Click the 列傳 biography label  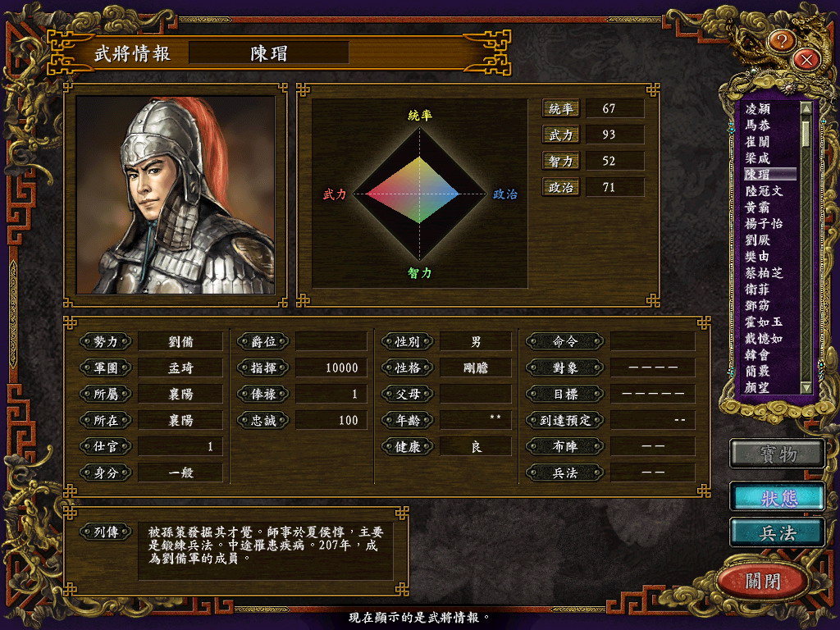(106, 532)
